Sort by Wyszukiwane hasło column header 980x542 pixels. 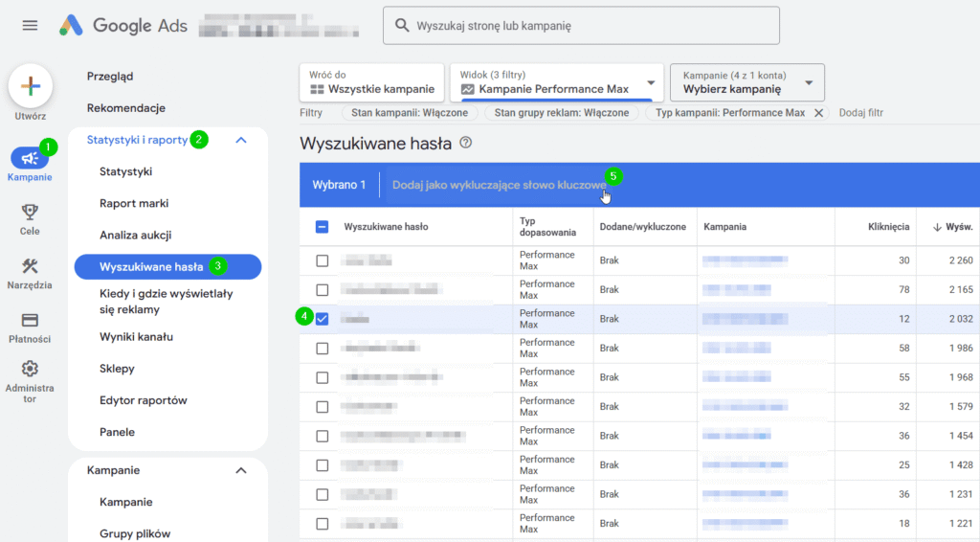point(386,227)
